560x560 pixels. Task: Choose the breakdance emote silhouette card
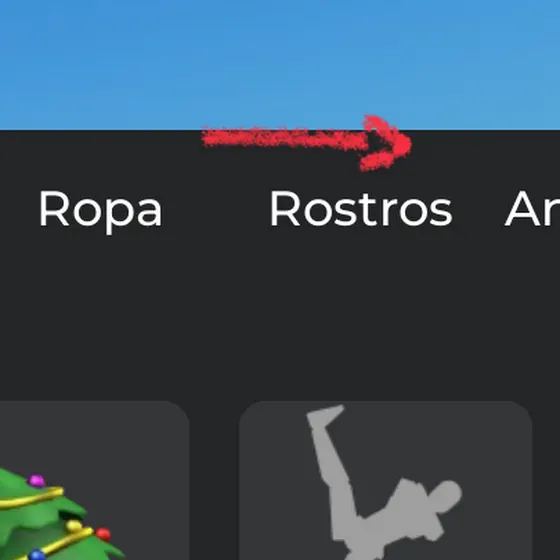[x=386, y=480]
